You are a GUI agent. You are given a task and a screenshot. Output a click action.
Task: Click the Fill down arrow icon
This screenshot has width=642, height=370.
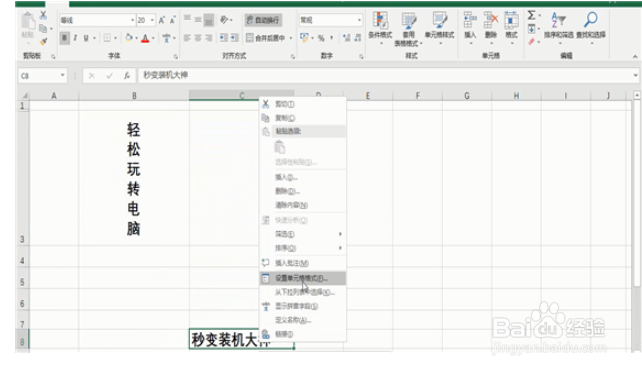pyautogui.click(x=531, y=29)
